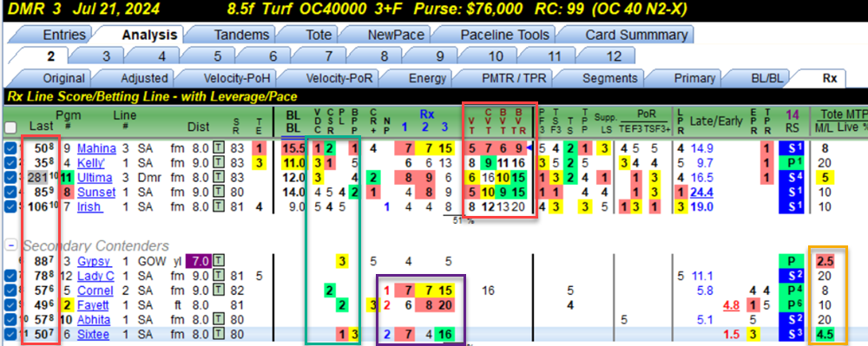Click the S1 running style badge for Mahina

pos(792,148)
